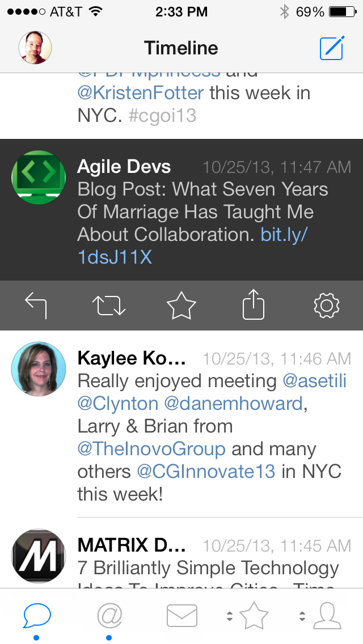Tap the Timeline title to scroll top

coord(181,48)
